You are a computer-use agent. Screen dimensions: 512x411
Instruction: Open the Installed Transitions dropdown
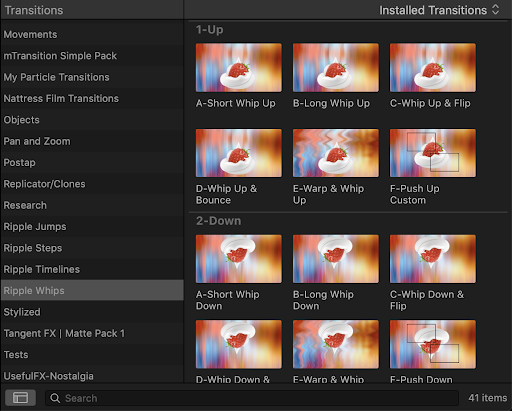coord(439,10)
